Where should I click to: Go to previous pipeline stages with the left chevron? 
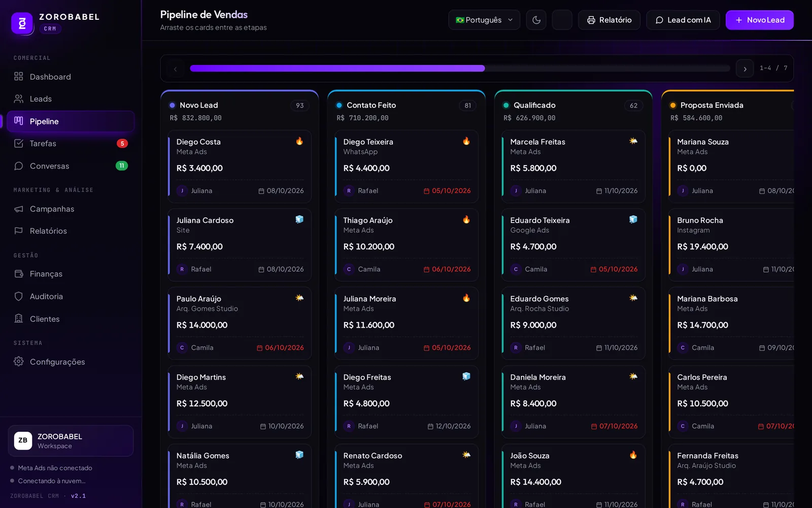coord(175,69)
